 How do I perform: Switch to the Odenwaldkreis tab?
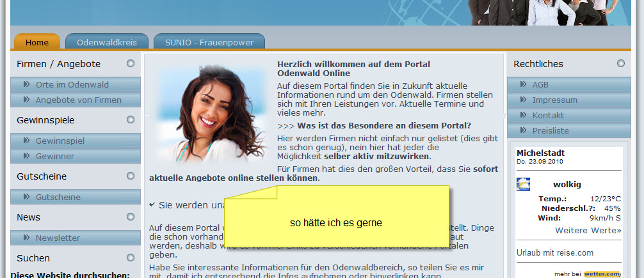point(107,42)
